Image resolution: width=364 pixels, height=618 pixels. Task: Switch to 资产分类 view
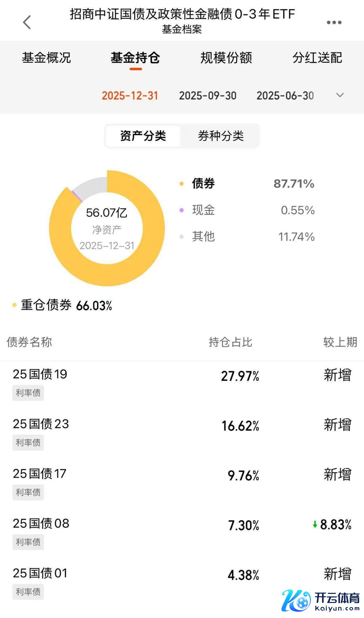143,136
